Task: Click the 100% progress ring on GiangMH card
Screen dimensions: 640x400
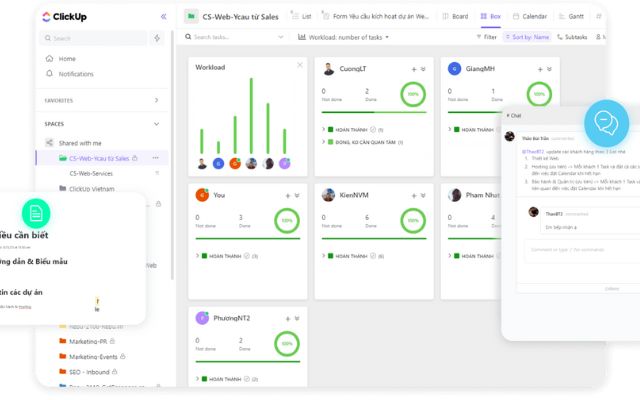Action: coord(538,94)
